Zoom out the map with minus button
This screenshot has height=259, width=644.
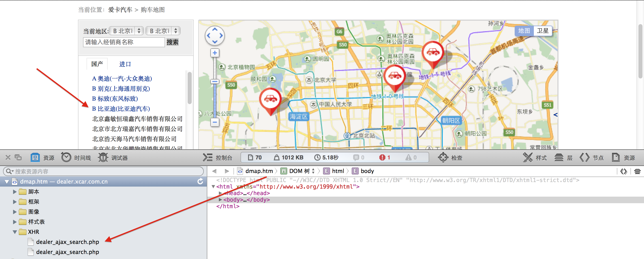click(x=215, y=122)
